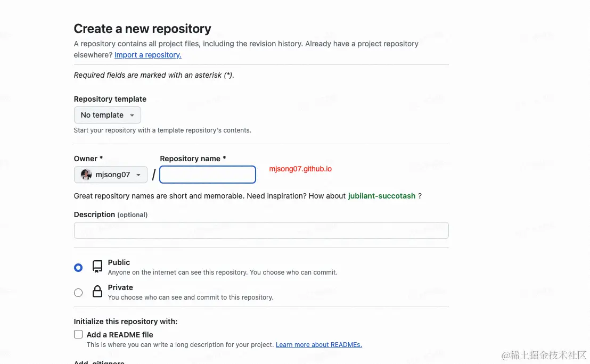
Task: Click the Public repository book icon
Action: pos(97,267)
